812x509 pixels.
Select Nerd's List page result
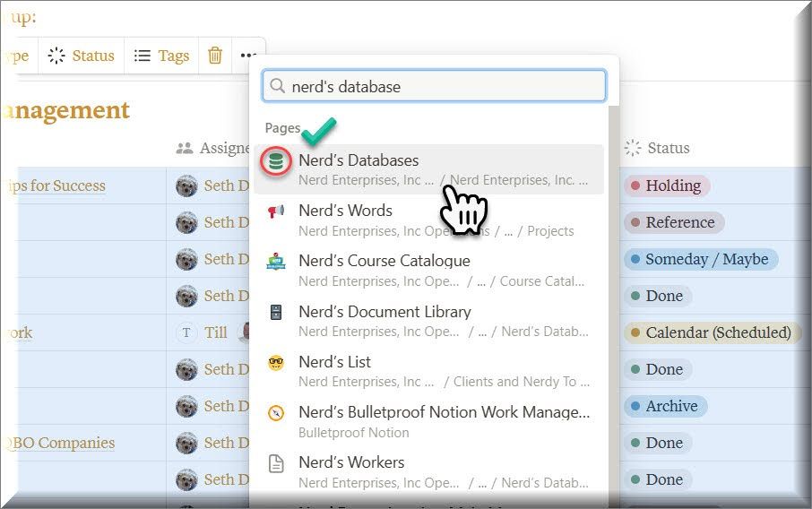click(x=428, y=371)
